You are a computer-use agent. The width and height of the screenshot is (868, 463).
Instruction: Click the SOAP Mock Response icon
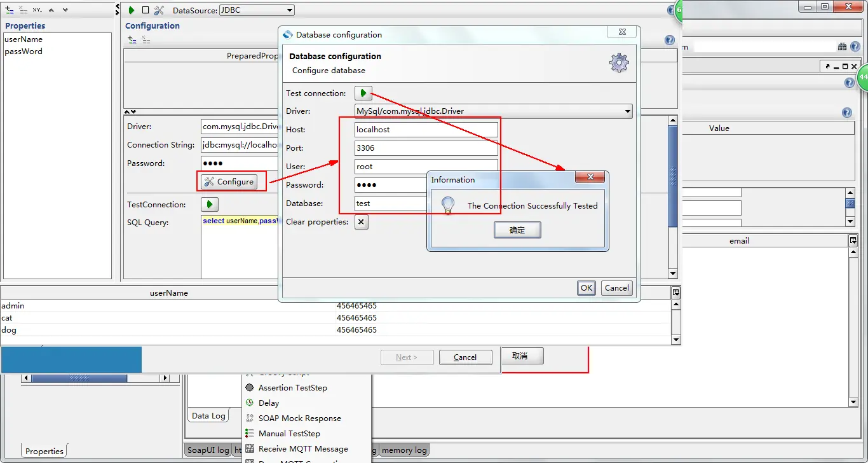(250, 418)
